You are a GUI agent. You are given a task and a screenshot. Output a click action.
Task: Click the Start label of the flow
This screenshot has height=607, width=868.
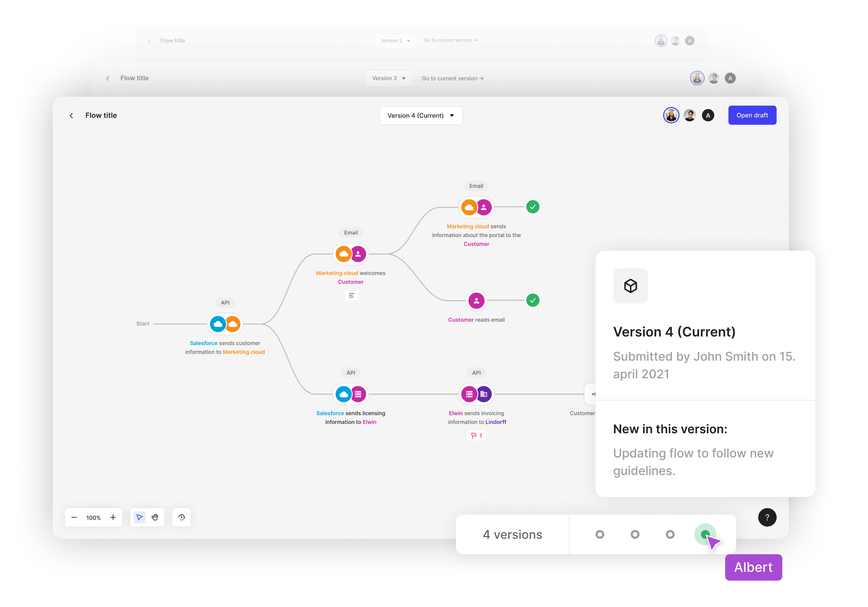tap(142, 324)
